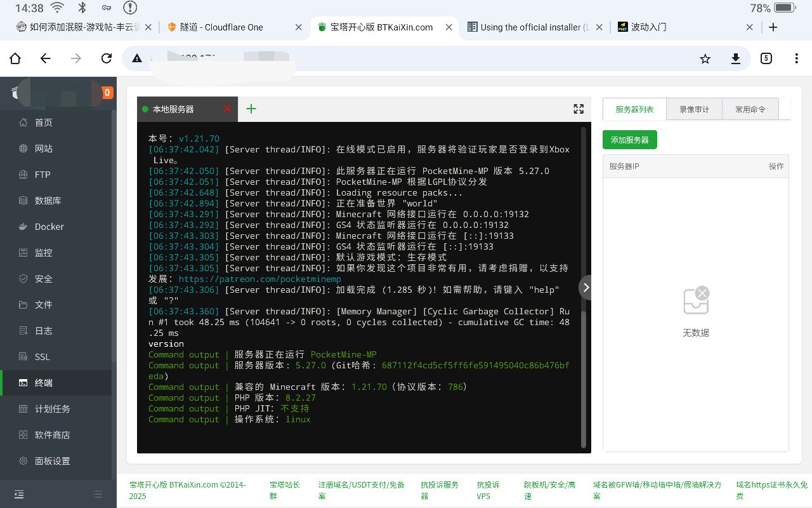812x508 pixels.
Task: Collapse the sidebar with bottom-left menu icon
Action: point(19,494)
